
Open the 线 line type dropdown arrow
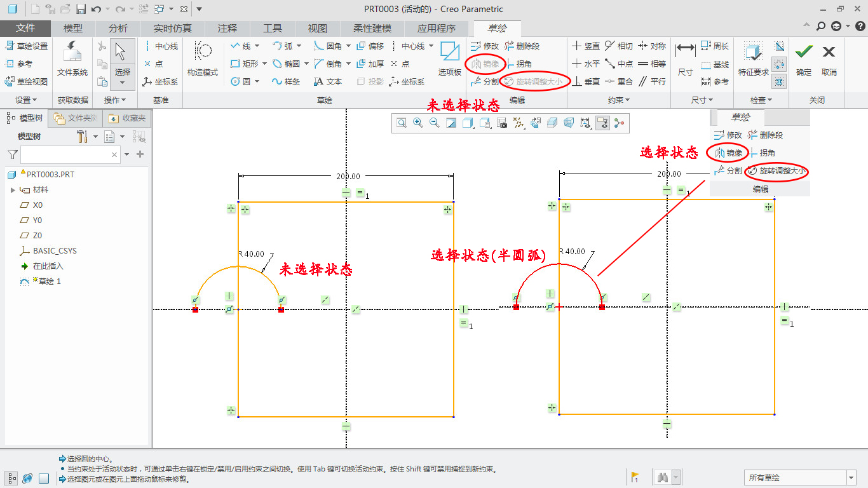[257, 46]
